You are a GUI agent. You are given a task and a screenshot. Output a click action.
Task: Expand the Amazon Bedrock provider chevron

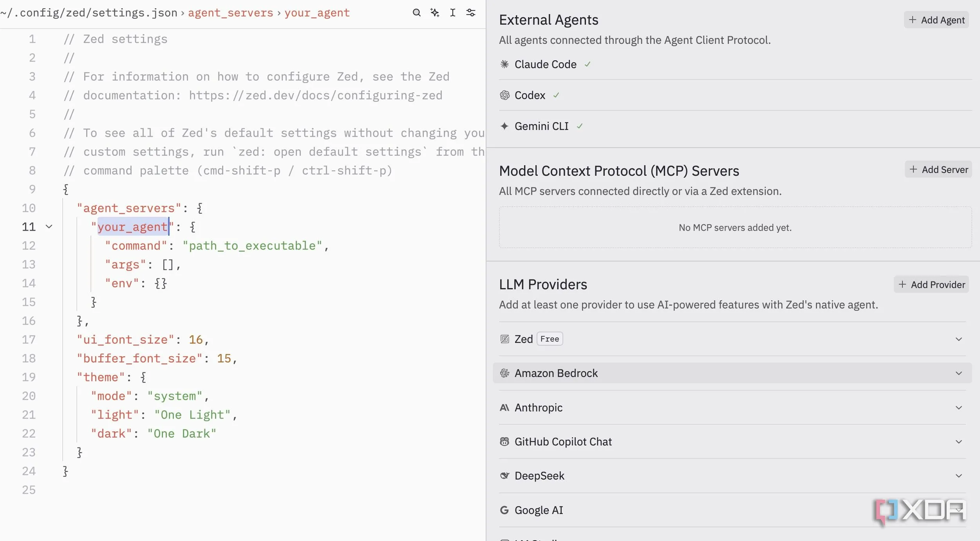(x=958, y=373)
